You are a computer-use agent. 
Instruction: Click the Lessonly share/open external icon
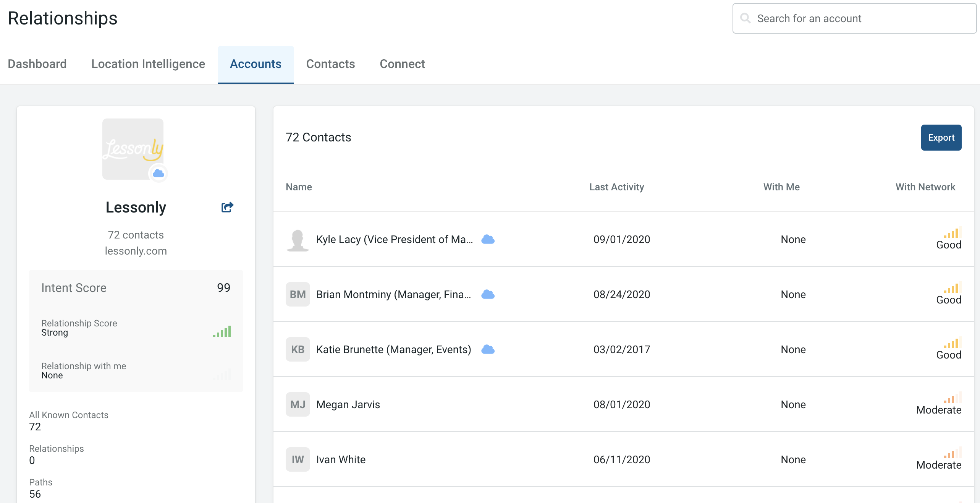(x=227, y=207)
